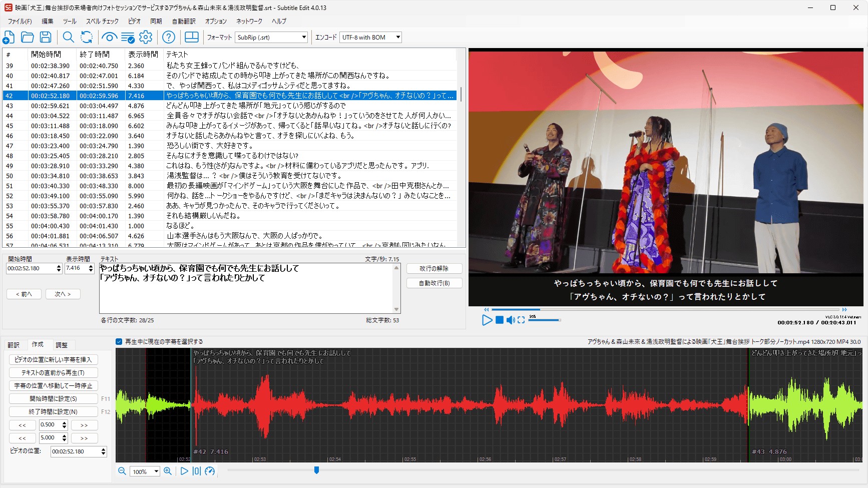
Task: Click the New subtitle file icon
Action: pyautogui.click(x=9, y=37)
